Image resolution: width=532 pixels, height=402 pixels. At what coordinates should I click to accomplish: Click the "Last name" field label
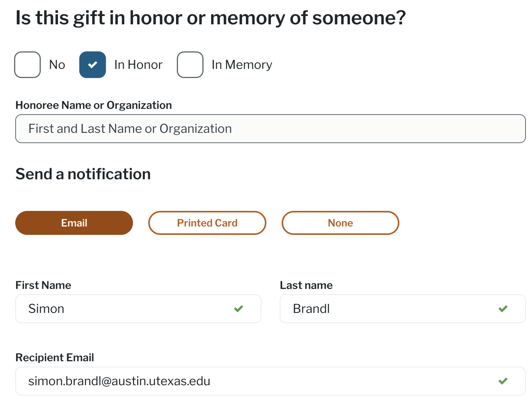pos(306,285)
